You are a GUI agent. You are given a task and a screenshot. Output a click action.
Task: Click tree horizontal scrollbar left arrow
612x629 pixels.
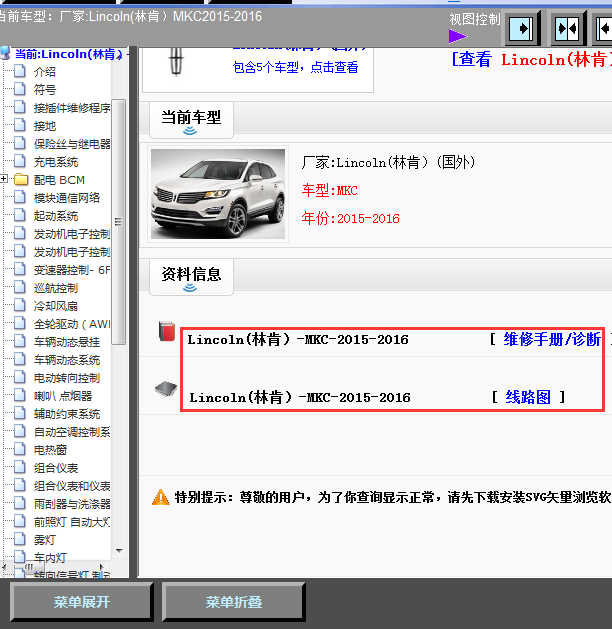4,567
